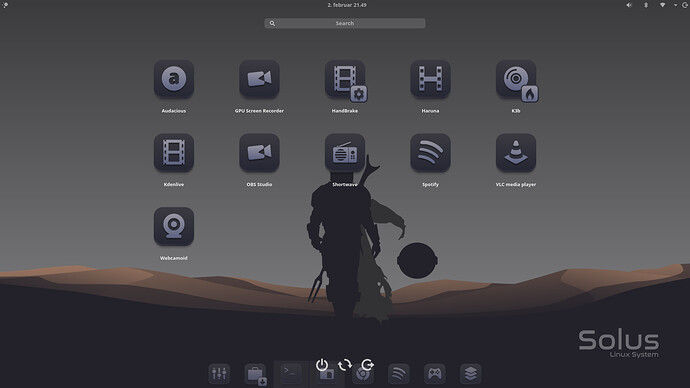Open the game controller icon in dock
The height and width of the screenshot is (388, 690).
coord(435,373)
